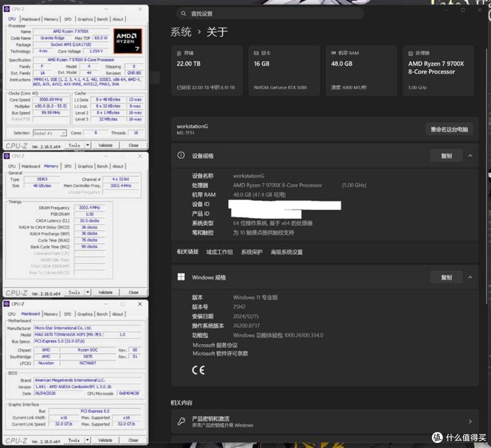Screen dimensions: 491x448
Task: Click the key icon beside 产品密钥和激活
Action: coord(181,421)
